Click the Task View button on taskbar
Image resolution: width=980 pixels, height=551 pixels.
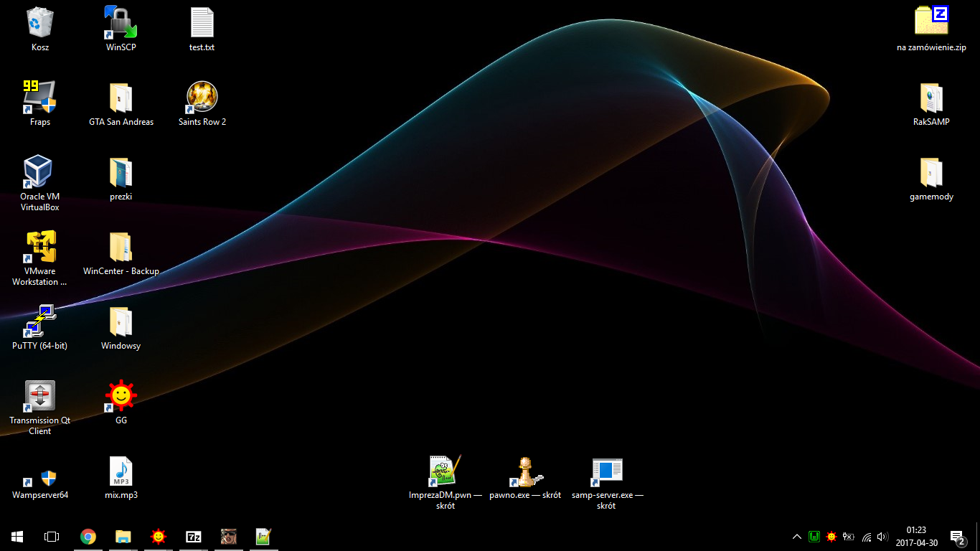pyautogui.click(x=51, y=537)
